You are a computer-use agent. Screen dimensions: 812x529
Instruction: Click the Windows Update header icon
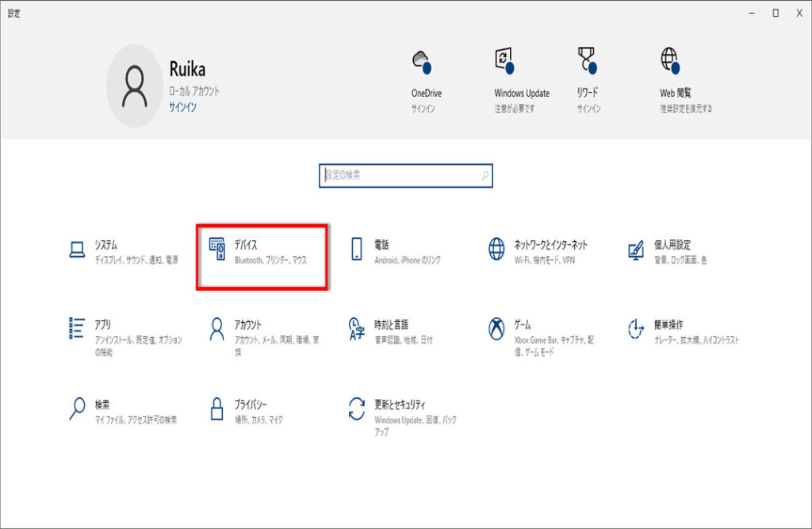pos(504,60)
